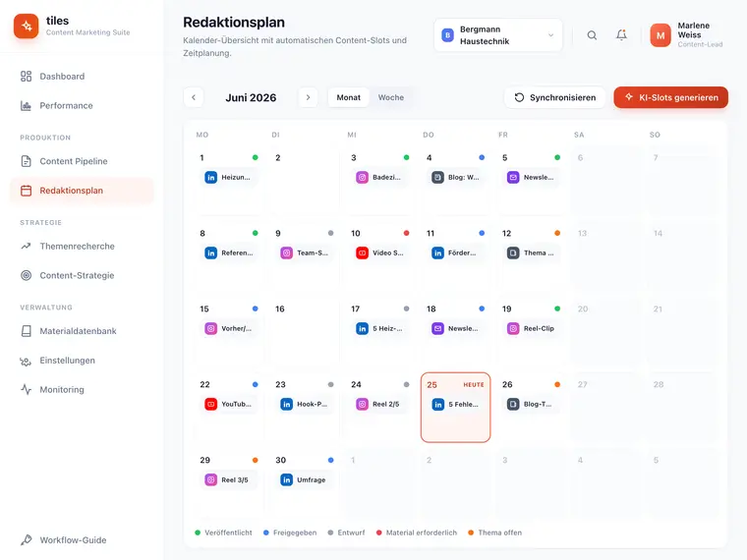Image resolution: width=747 pixels, height=560 pixels.
Task: Open Newsle... entry on June 5
Action: (x=531, y=177)
